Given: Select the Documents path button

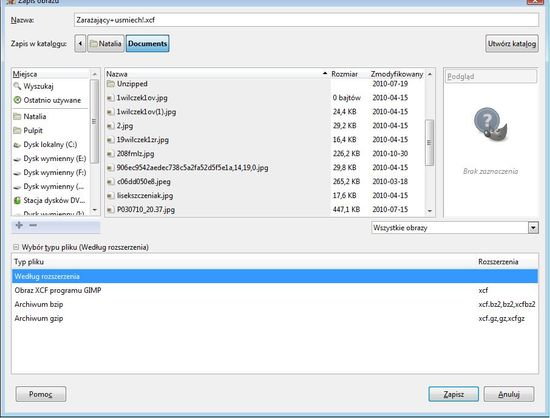Looking at the screenshot, I should coord(147,43).
